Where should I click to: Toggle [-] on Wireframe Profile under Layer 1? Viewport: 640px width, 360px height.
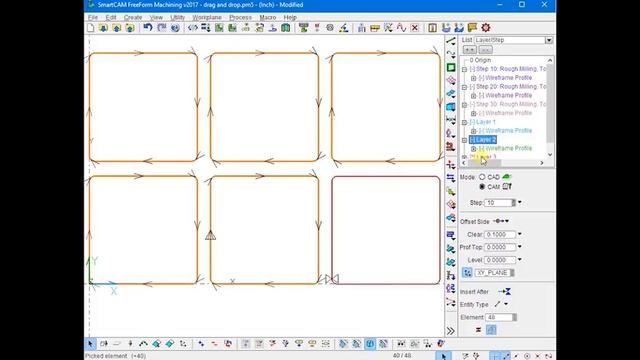[x=481, y=131]
